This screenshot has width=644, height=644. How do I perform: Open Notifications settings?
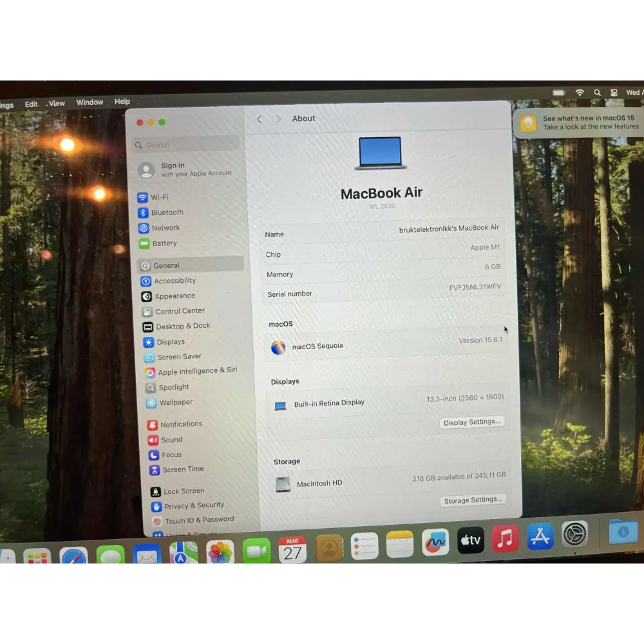[x=175, y=424]
